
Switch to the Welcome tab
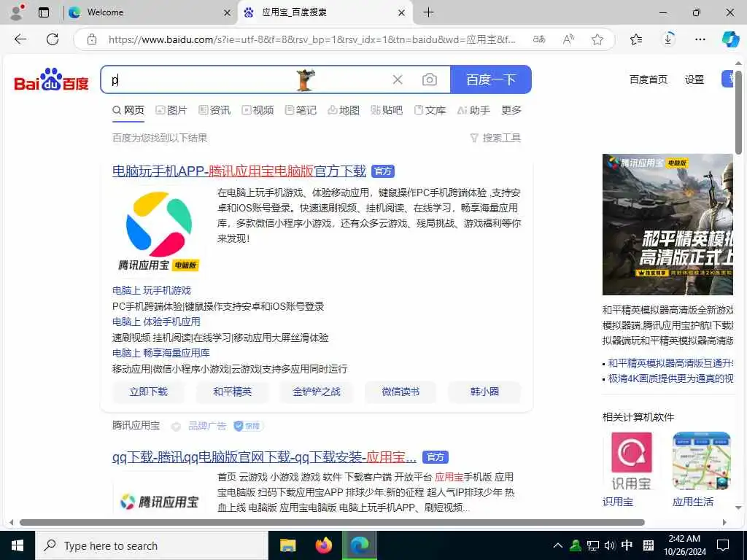(x=149, y=13)
